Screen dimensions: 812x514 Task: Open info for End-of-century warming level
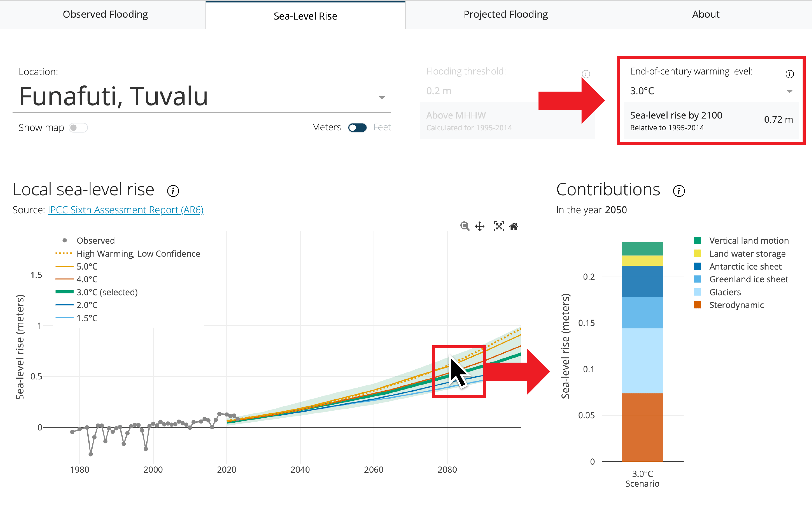(789, 74)
